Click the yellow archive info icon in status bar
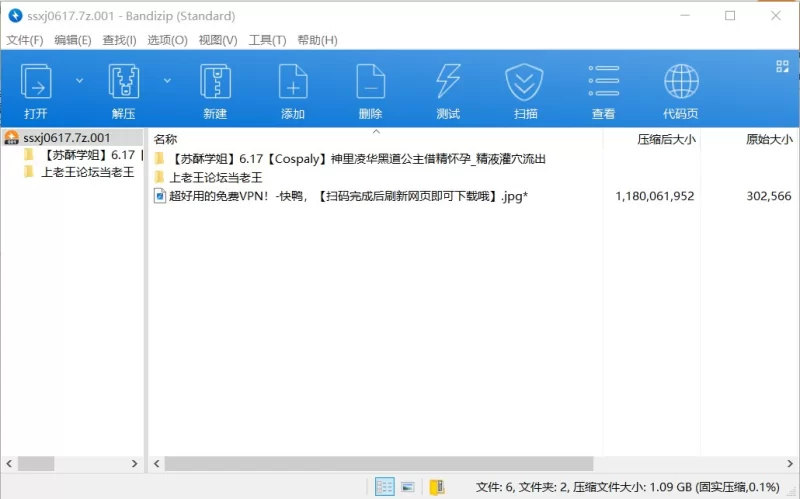 (x=437, y=487)
